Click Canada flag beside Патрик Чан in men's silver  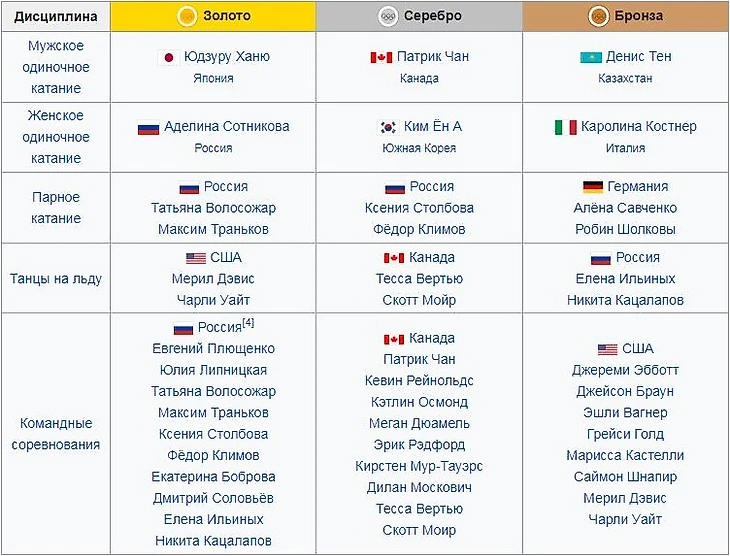coord(381,57)
